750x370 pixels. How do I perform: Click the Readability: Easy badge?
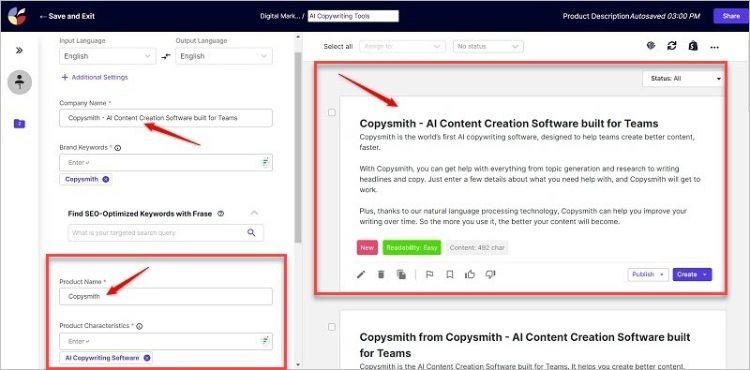[x=412, y=248]
